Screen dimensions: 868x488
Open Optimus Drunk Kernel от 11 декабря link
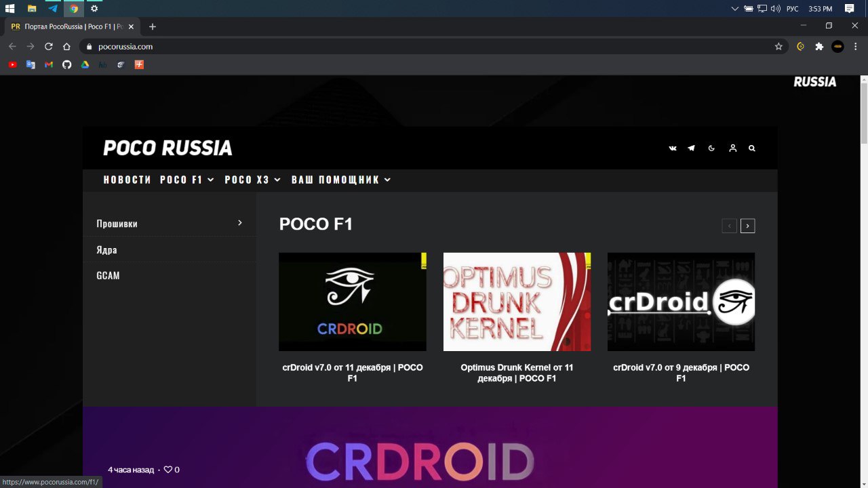coord(517,373)
